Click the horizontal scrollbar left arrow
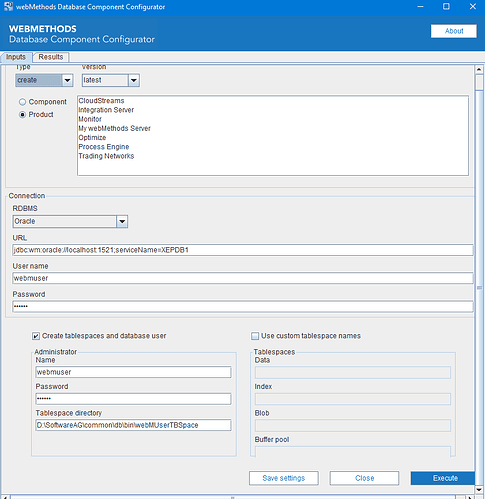Screen dimensions: 485x499 [5, 497]
